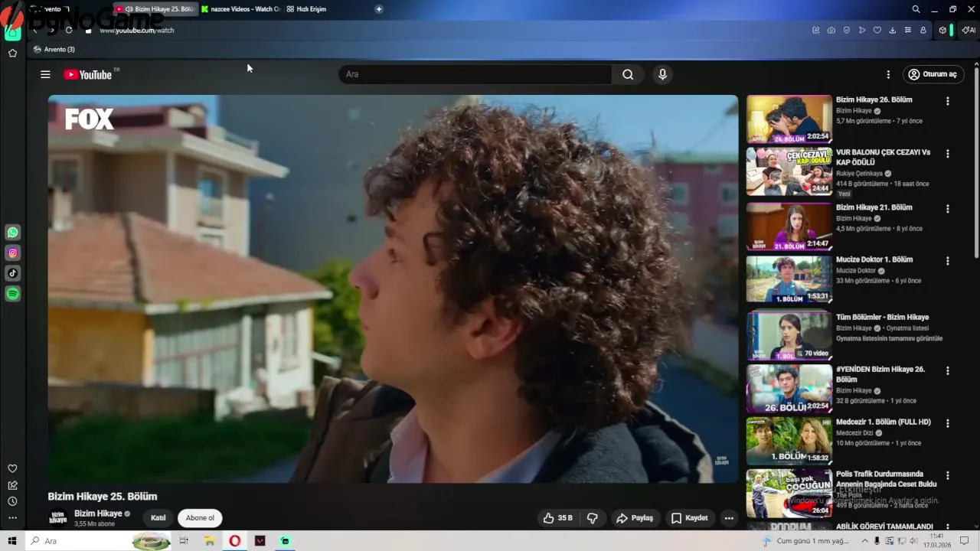
Task: Open options for Polis Trafik Durdurmasında video
Action: pos(948,475)
